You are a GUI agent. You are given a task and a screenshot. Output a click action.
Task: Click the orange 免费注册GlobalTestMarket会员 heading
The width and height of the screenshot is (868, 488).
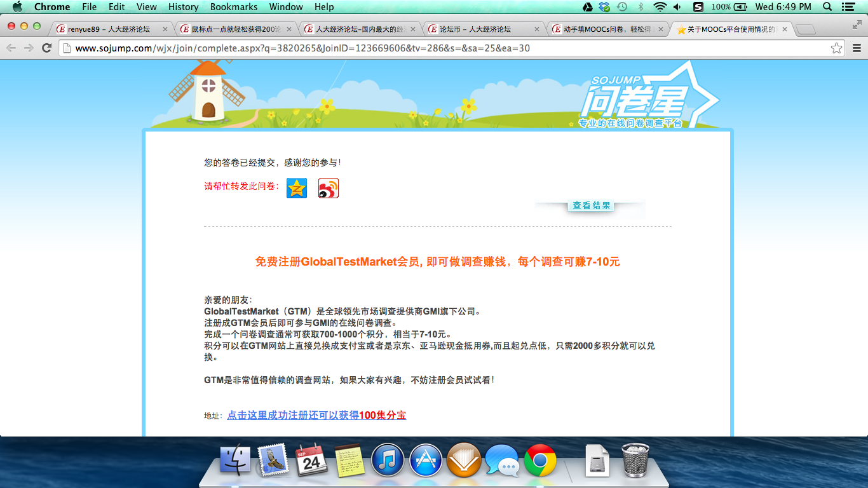(437, 261)
